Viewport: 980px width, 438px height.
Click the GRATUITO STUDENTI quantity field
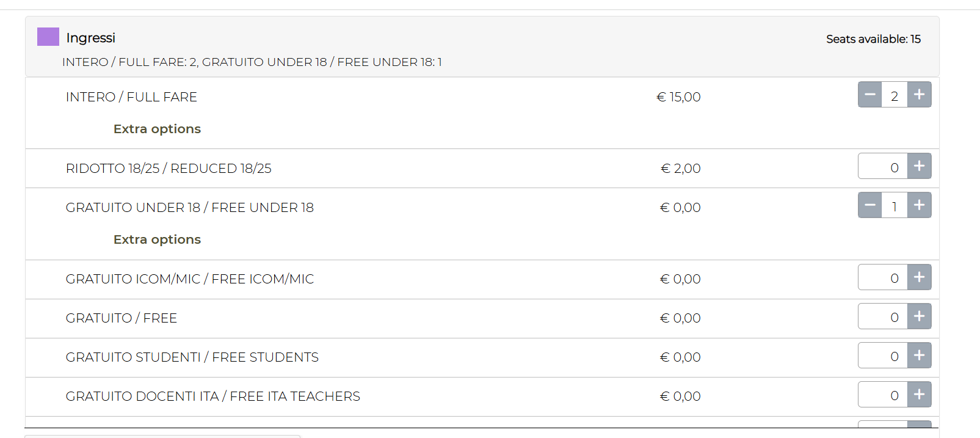[883, 356]
